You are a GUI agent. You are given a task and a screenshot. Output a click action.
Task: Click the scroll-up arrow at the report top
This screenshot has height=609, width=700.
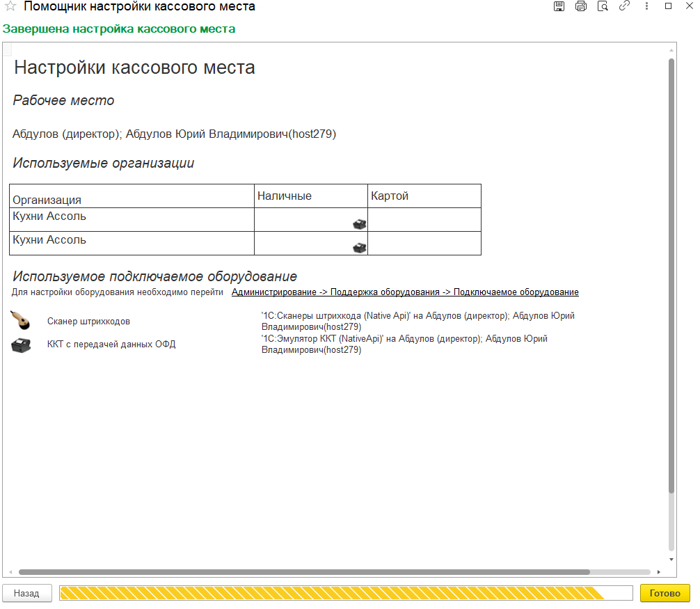tap(671, 51)
